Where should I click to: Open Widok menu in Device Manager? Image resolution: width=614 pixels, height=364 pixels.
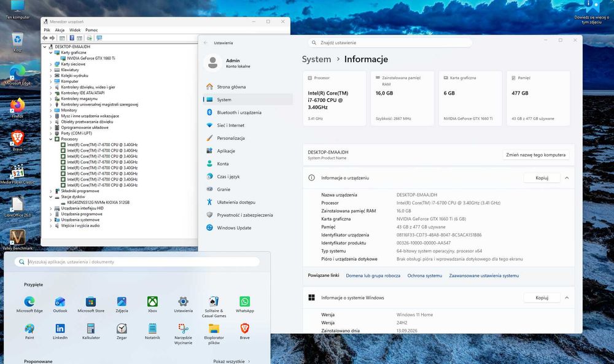(75, 29)
